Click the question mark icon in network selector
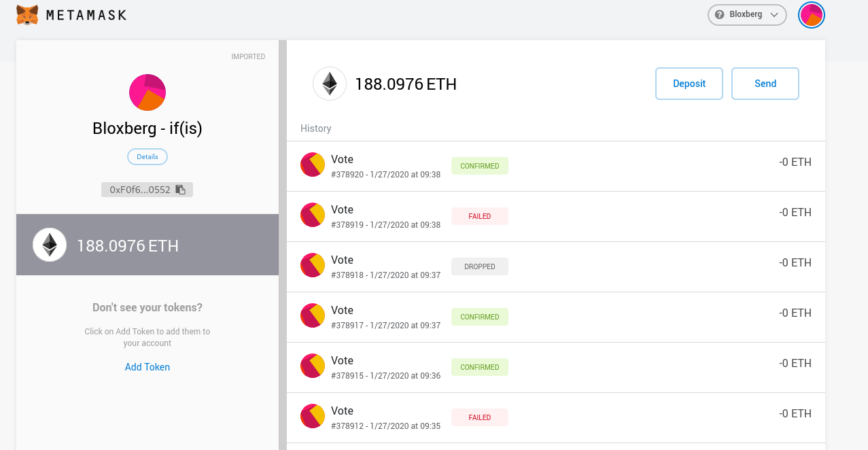 coord(720,14)
